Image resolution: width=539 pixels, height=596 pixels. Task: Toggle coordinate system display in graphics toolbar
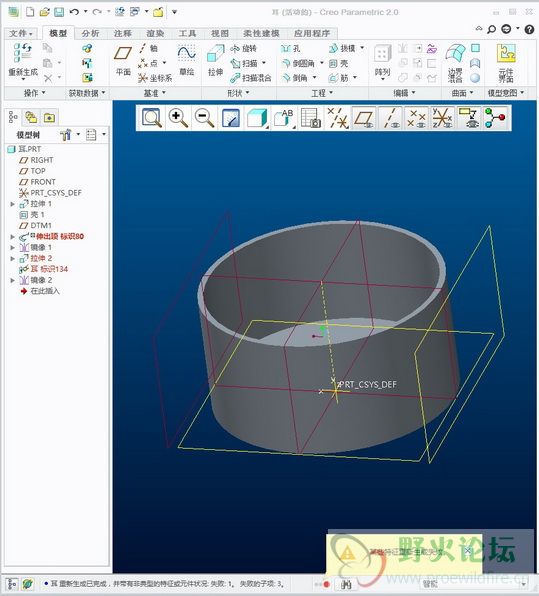coord(442,118)
